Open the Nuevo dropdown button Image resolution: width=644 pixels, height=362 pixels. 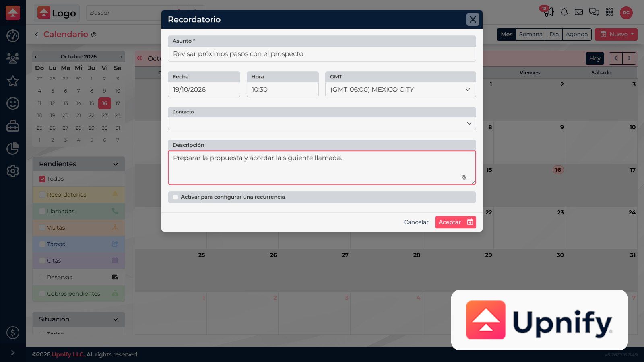(x=616, y=34)
